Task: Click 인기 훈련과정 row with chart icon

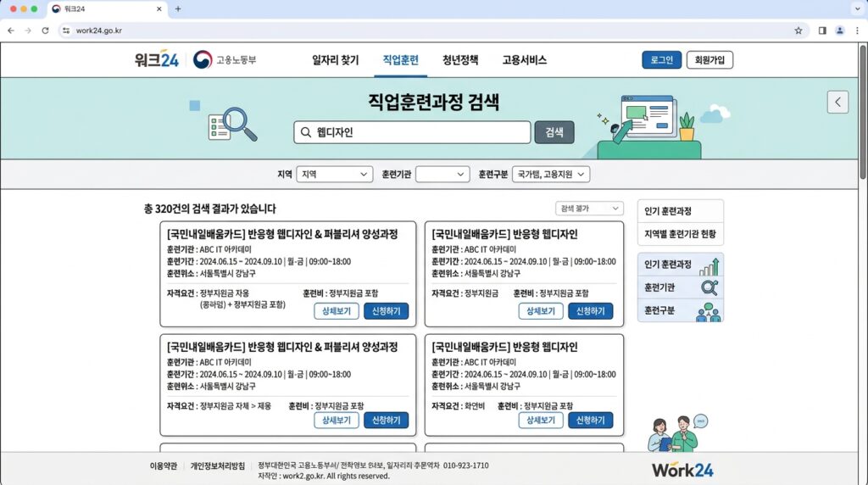Action: pos(681,265)
